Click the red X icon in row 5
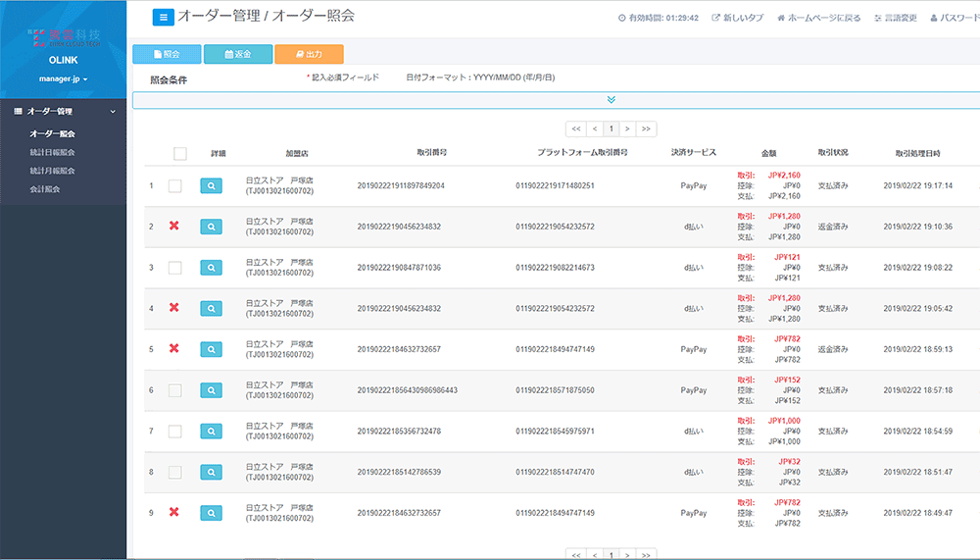Screen dimensions: 980x560 [x=174, y=348]
